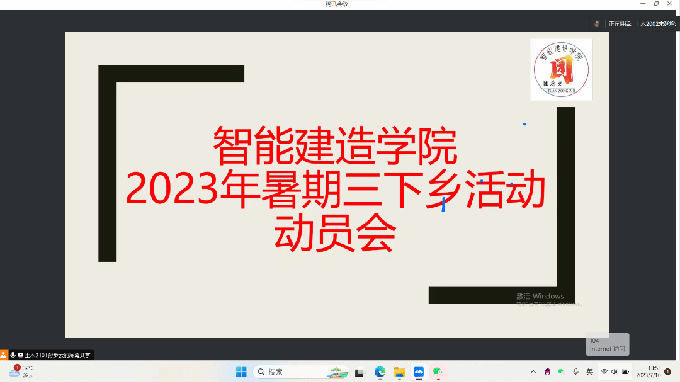Click the 正在讲话 speaking indicator label
The image size is (680, 382).
(x=619, y=24)
